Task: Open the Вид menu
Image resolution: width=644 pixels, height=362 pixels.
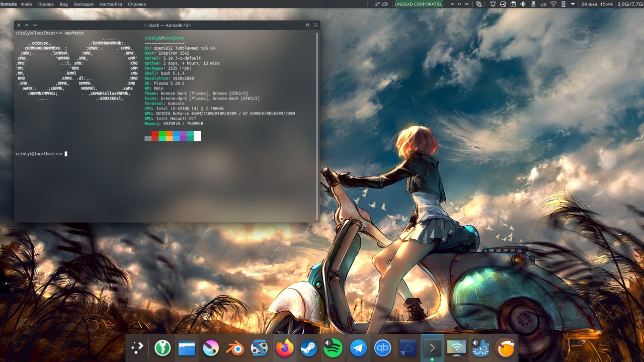Action: coord(63,4)
